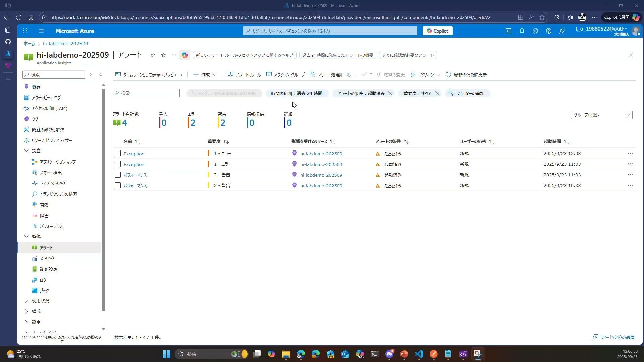Click the left menu 検索 box
Viewport: 644px width, 362px height.
point(54,75)
